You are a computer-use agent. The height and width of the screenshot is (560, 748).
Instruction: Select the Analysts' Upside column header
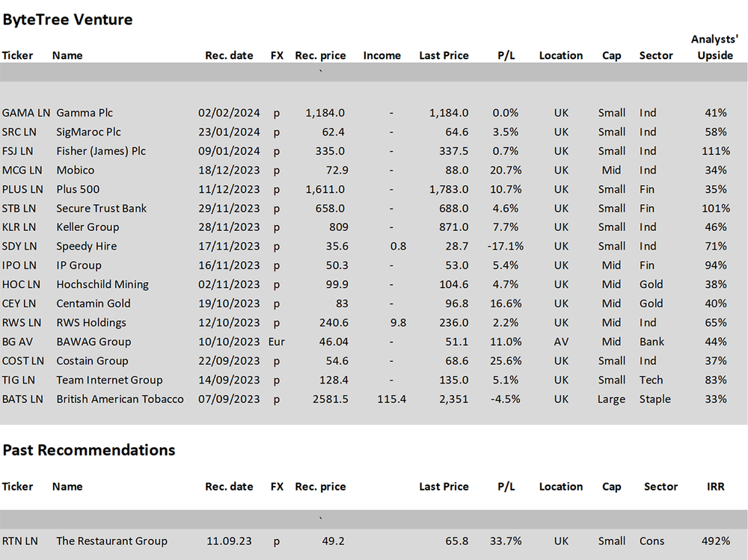714,46
